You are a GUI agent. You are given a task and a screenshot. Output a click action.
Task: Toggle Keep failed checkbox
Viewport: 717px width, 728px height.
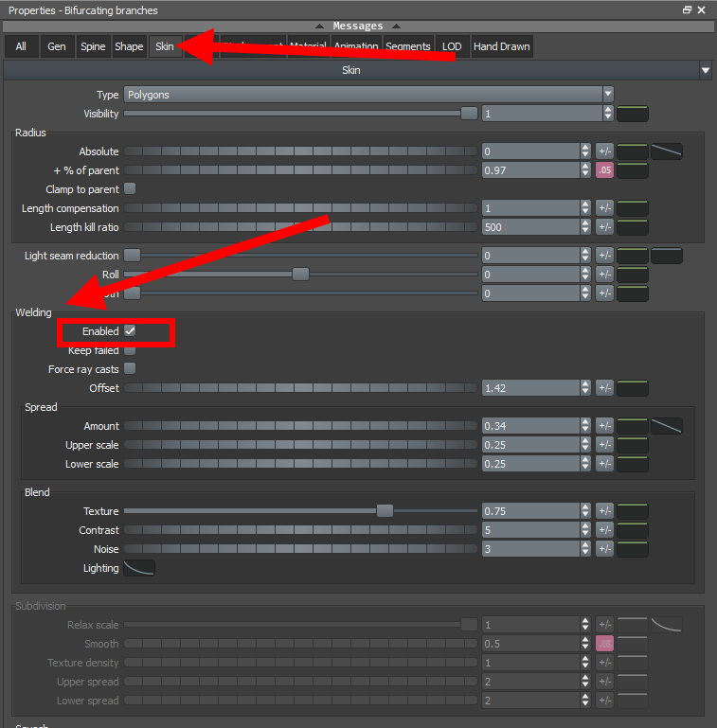click(x=130, y=350)
